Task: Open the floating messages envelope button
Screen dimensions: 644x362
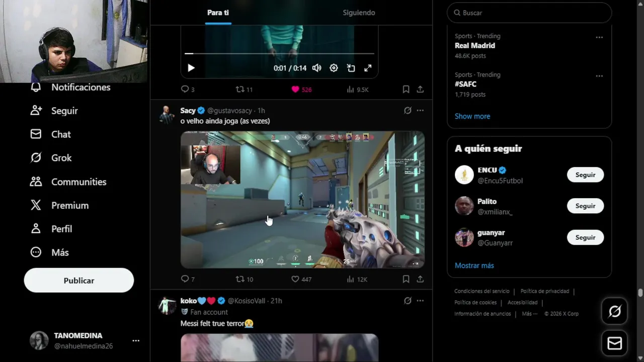Action: 614,343
